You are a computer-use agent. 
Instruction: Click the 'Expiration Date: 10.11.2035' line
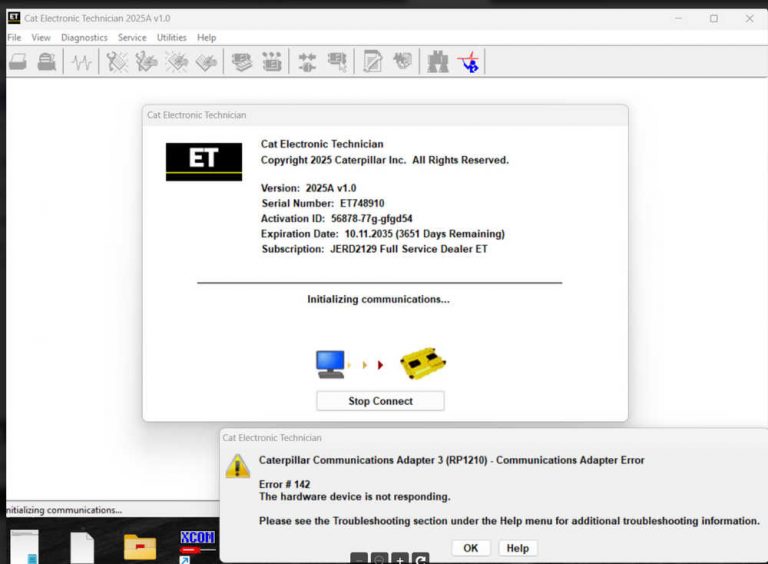coord(383,234)
